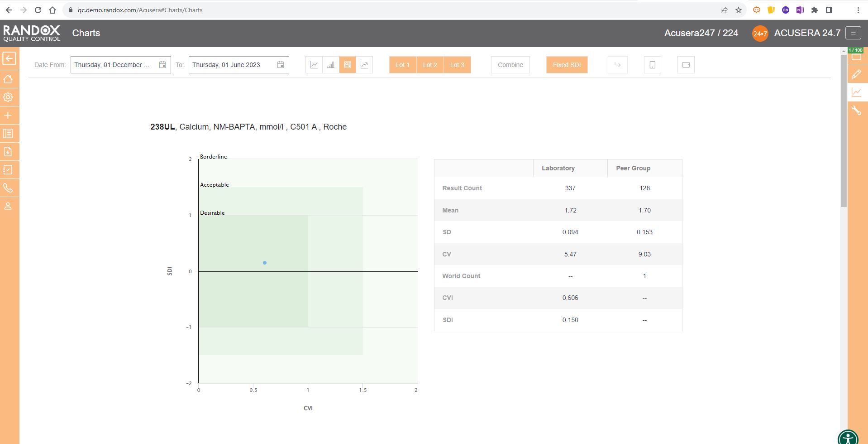Open the To date calendar picker

pyautogui.click(x=280, y=64)
